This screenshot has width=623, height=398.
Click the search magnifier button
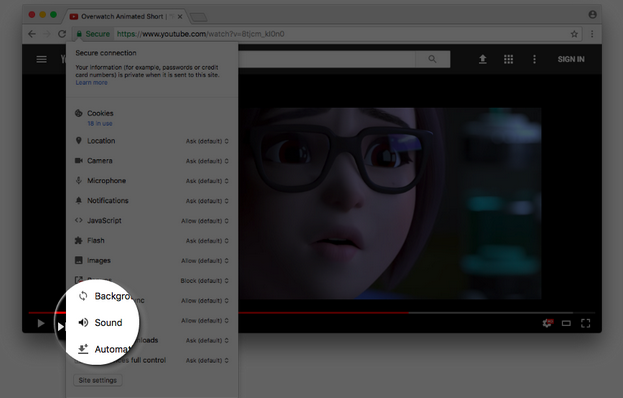[x=432, y=59]
